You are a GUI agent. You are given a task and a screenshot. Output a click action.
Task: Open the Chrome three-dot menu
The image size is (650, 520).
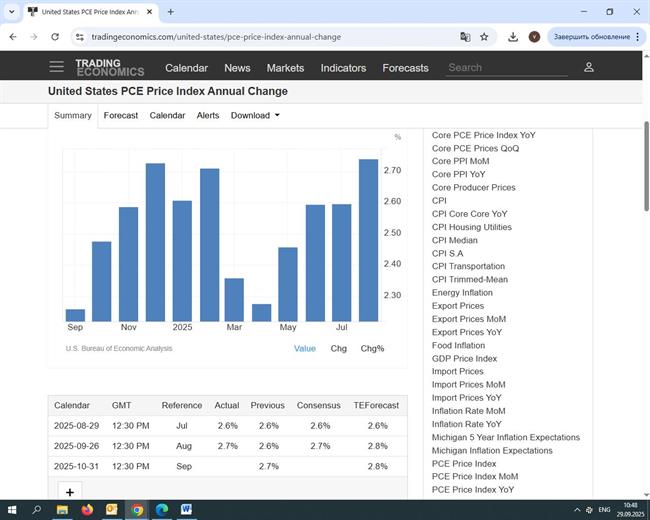point(637,37)
